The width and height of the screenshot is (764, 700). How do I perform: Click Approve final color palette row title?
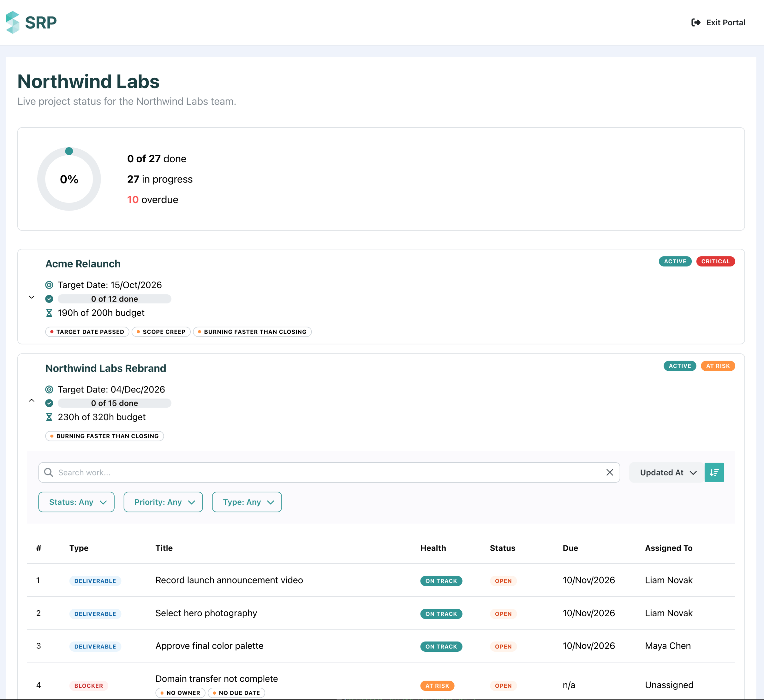tap(209, 645)
